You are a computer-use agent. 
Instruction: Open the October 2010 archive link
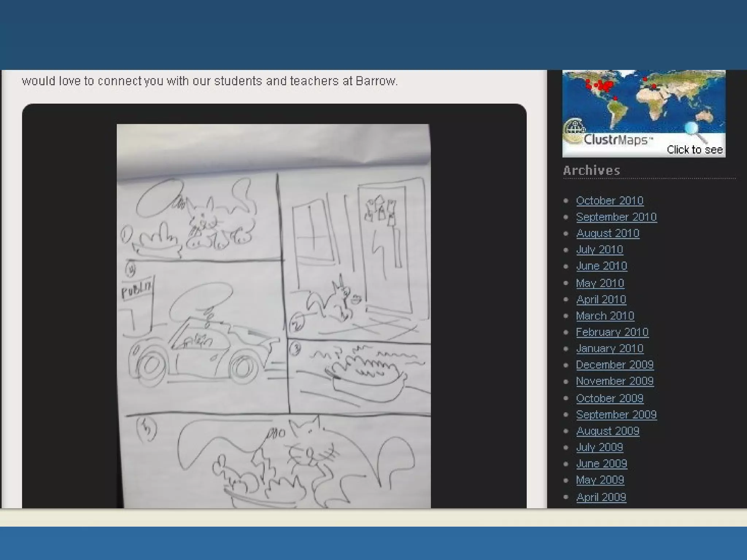[x=609, y=201]
